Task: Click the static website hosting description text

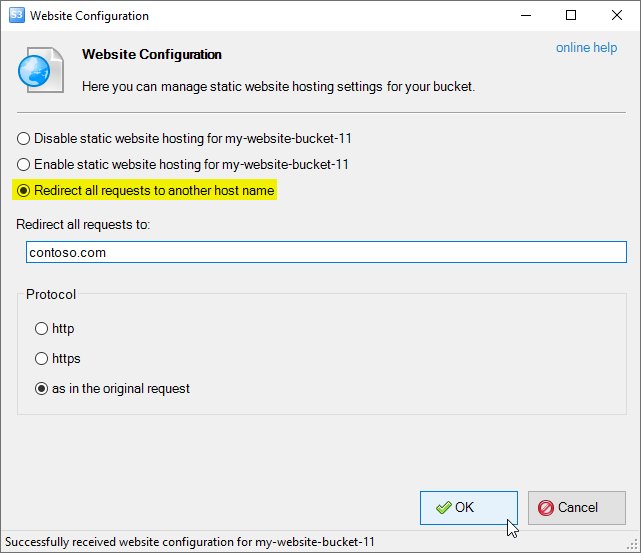Action: point(278,87)
